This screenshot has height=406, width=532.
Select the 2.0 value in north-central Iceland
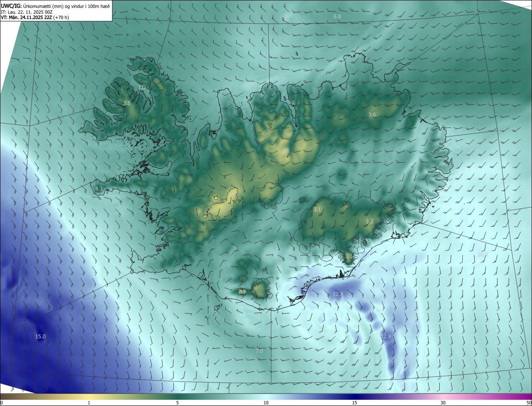[286, 152]
